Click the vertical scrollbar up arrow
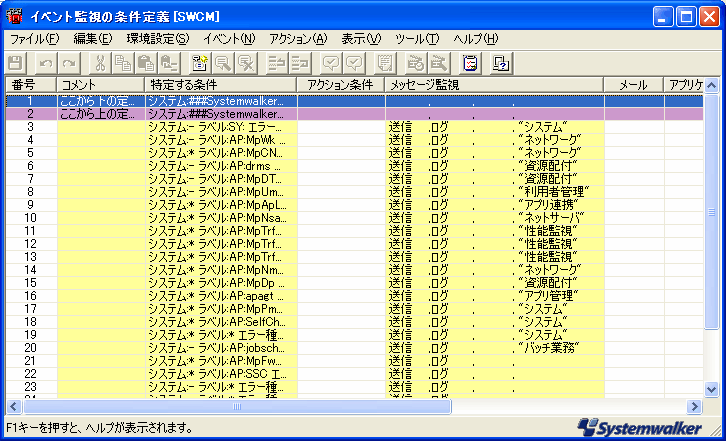The height and width of the screenshot is (441, 726). (711, 85)
